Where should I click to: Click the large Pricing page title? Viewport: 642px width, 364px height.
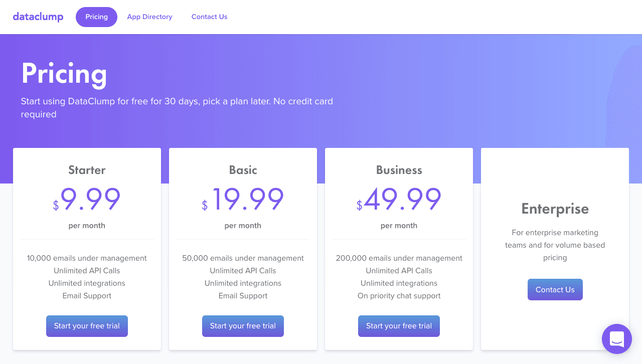coord(64,74)
